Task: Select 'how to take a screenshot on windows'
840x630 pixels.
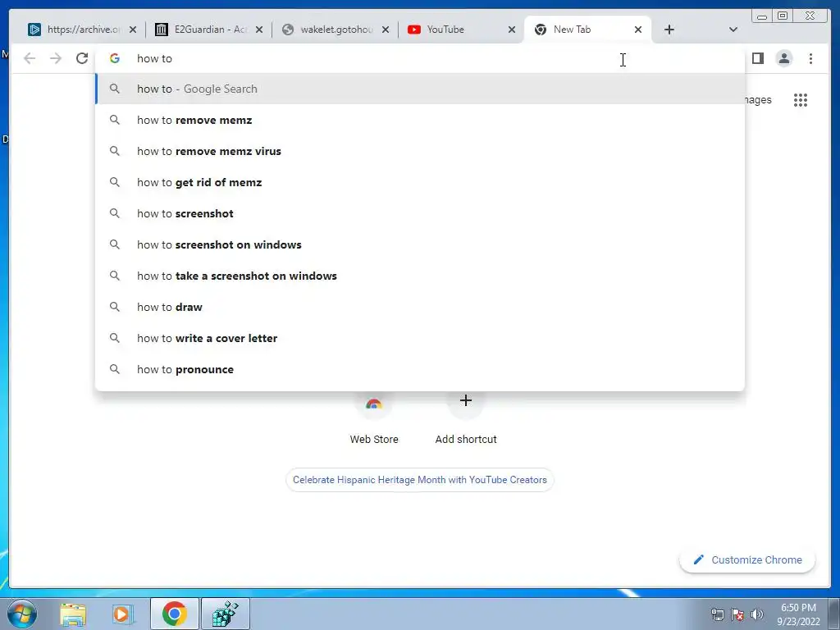Action: point(420,276)
